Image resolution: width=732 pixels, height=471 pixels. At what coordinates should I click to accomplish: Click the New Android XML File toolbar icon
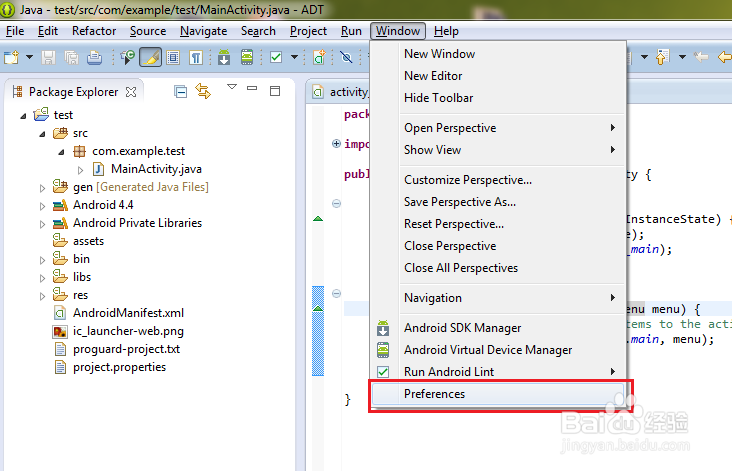(x=319, y=57)
